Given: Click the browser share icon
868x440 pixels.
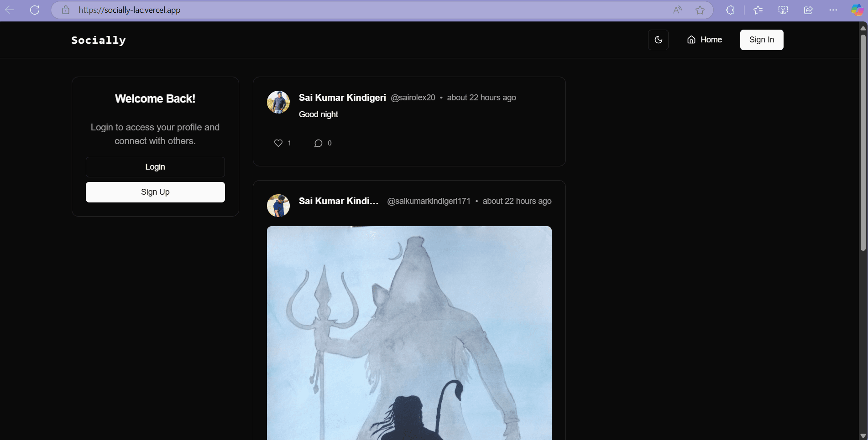Looking at the screenshot, I should point(808,10).
